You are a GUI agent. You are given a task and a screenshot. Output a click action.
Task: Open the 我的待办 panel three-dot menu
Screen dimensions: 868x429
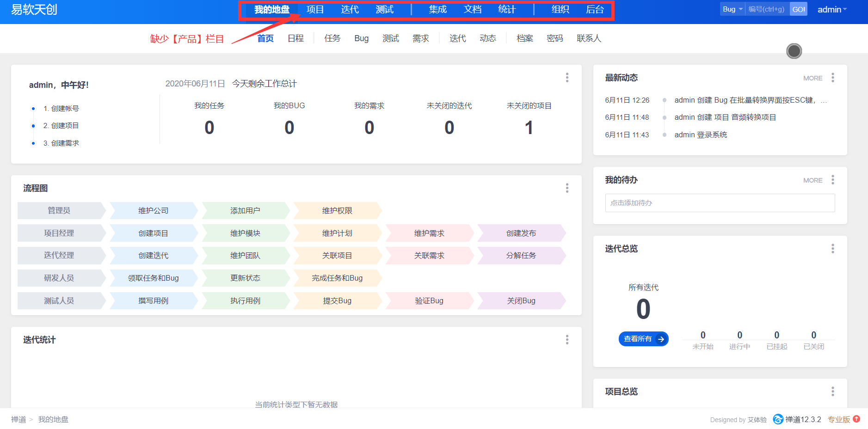click(x=832, y=180)
